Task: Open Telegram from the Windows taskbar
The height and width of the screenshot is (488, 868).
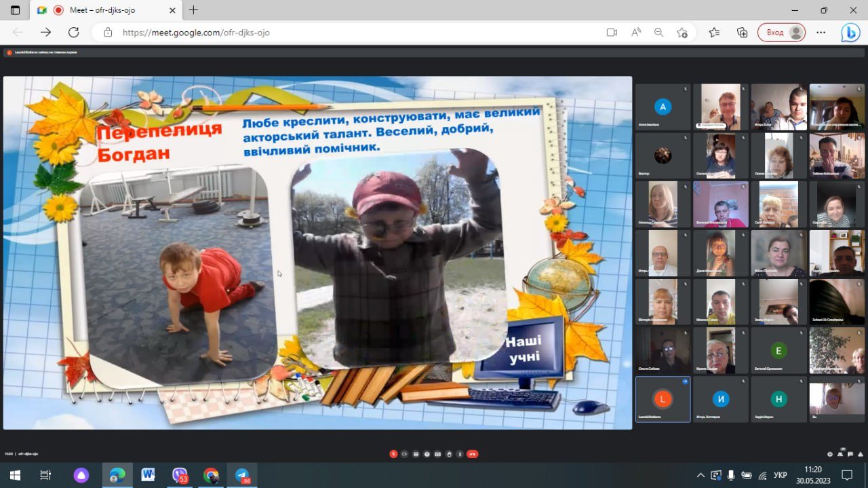Action: pyautogui.click(x=242, y=475)
